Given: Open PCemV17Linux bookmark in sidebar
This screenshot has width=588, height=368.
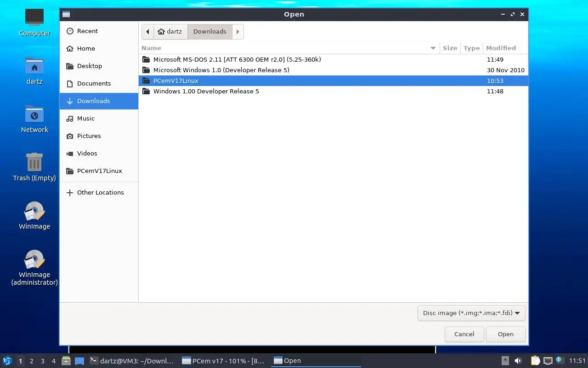Looking at the screenshot, I should click(x=99, y=171).
